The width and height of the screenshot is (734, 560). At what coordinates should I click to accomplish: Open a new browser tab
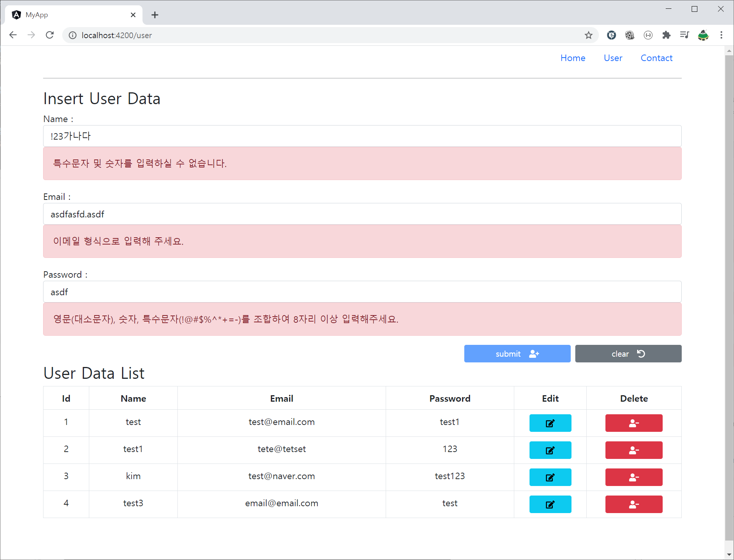tap(155, 15)
